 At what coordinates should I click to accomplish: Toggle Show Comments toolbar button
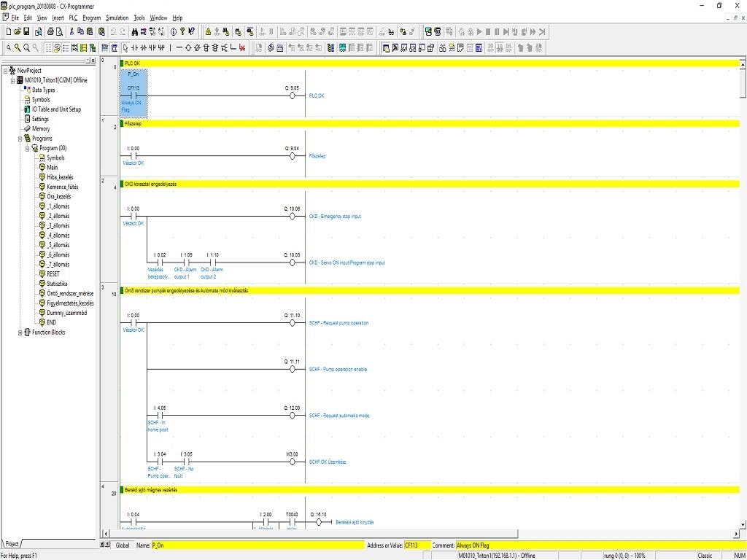57,47
